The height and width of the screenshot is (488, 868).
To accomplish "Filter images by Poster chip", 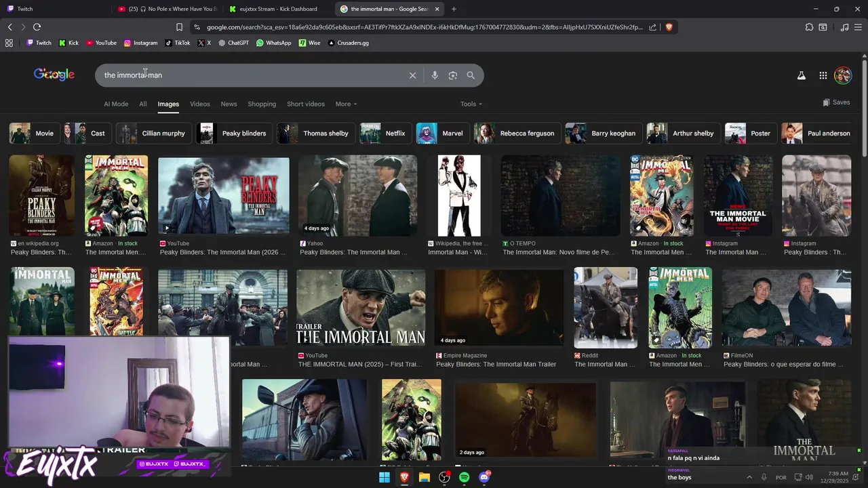I will 751,134.
